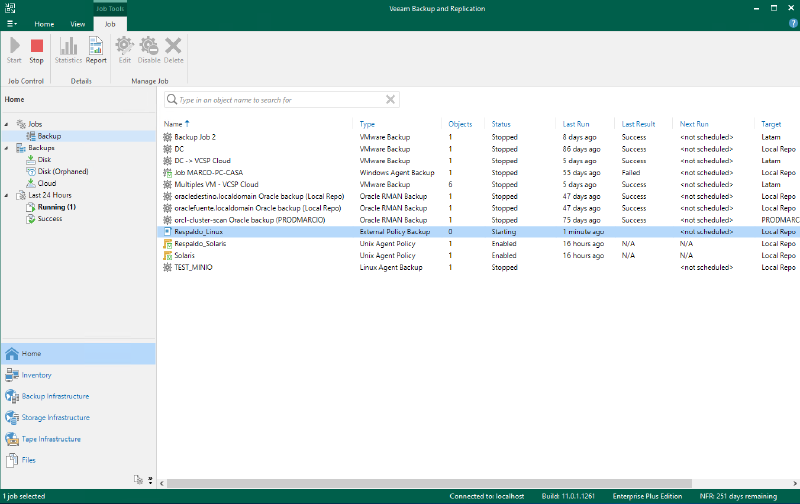Open Backup Infrastructure view
The width and height of the screenshot is (800, 504).
click(x=79, y=396)
